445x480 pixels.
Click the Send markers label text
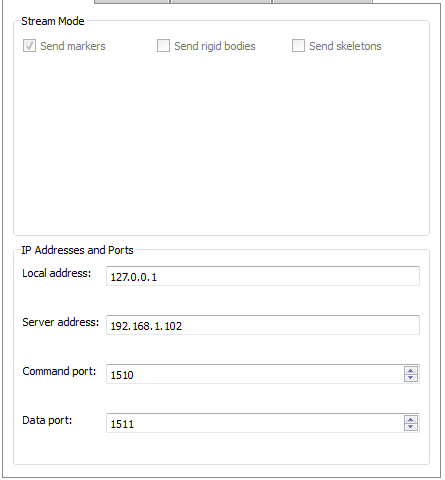pyautogui.click(x=73, y=46)
